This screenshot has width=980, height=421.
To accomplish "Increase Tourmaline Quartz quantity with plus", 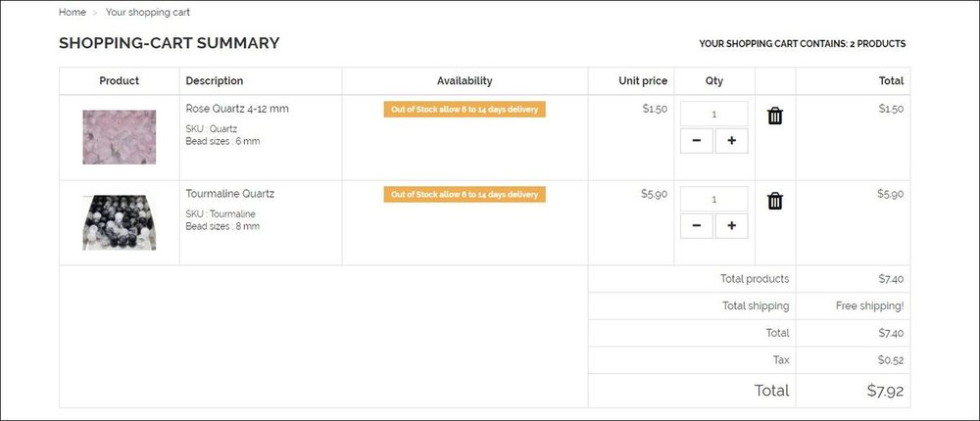I will (x=731, y=226).
